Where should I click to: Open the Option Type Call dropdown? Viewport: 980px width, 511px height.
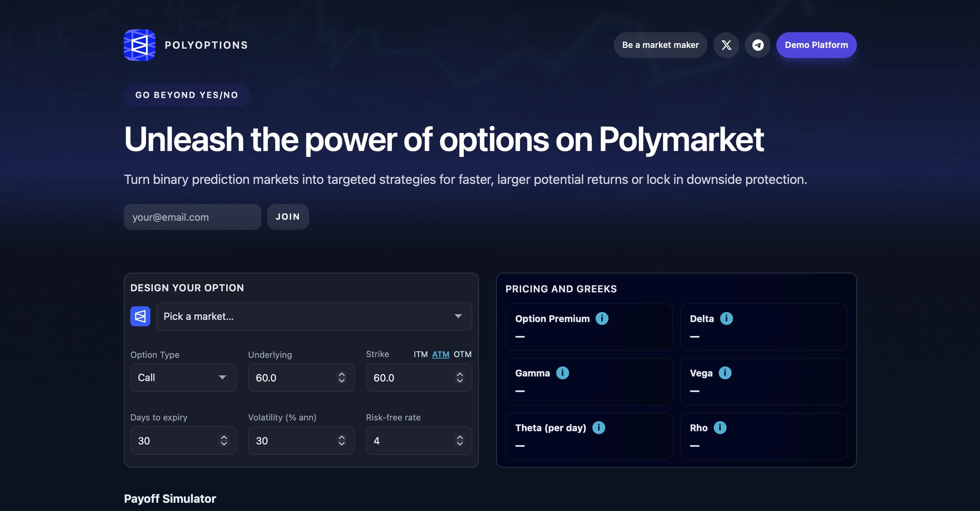tap(183, 378)
